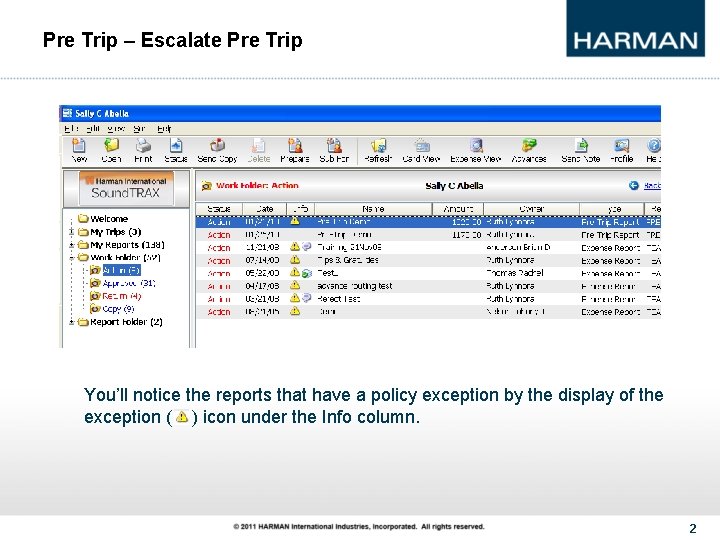Expand the My Trips tree node
Image resolution: width=720 pixels, height=540 pixels.
point(72,232)
